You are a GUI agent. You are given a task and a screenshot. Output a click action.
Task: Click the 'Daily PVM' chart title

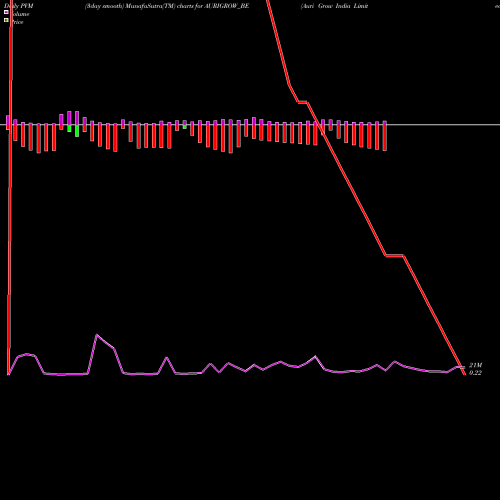19,6
